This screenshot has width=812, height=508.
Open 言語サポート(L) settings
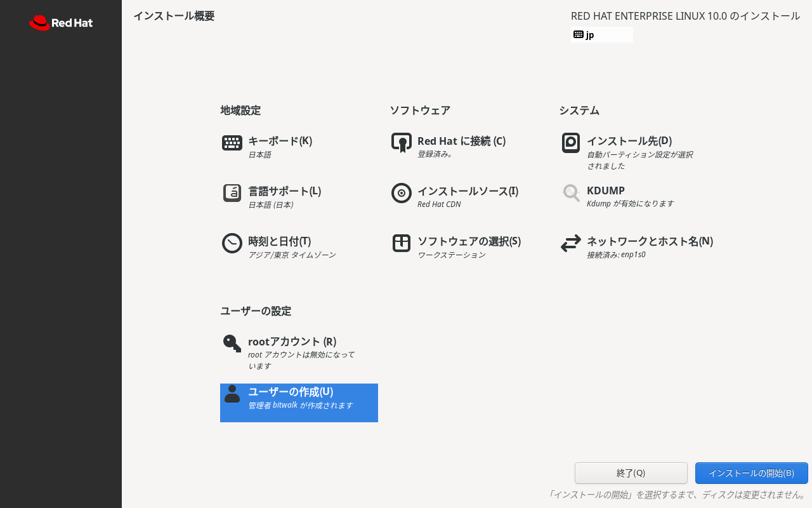pyautogui.click(x=284, y=191)
